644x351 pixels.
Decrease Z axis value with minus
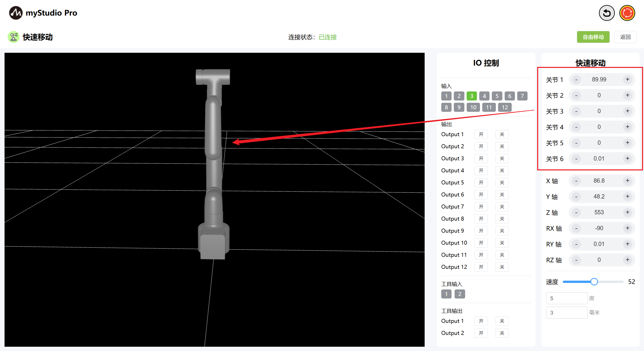[576, 213]
